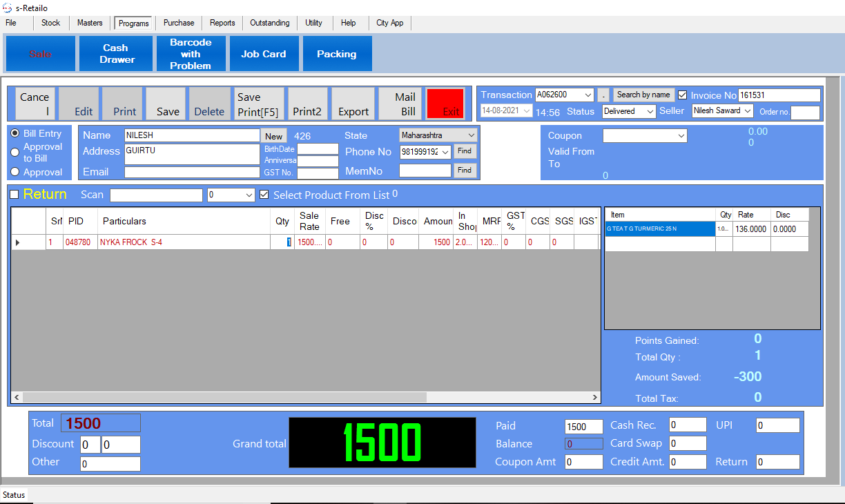
Task: Click the Cash Drawer toolbar button
Action: (116, 54)
